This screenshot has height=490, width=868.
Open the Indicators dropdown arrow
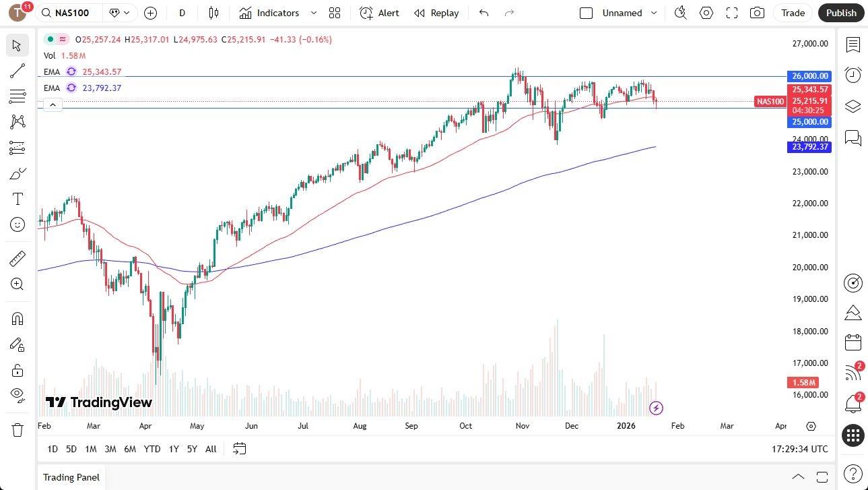(312, 13)
